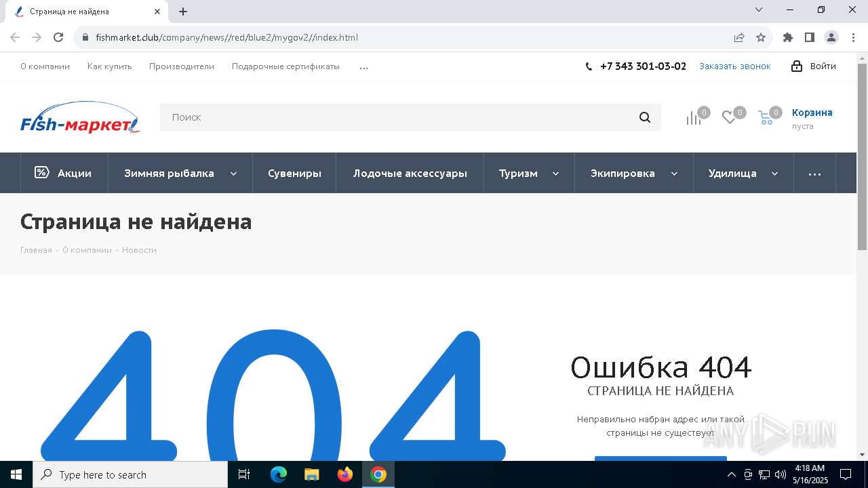
Task: Open Task View in taskbar
Action: 244,474
